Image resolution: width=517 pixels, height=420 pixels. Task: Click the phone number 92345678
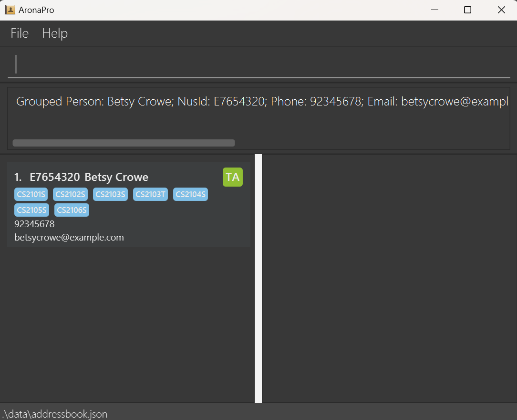34,224
